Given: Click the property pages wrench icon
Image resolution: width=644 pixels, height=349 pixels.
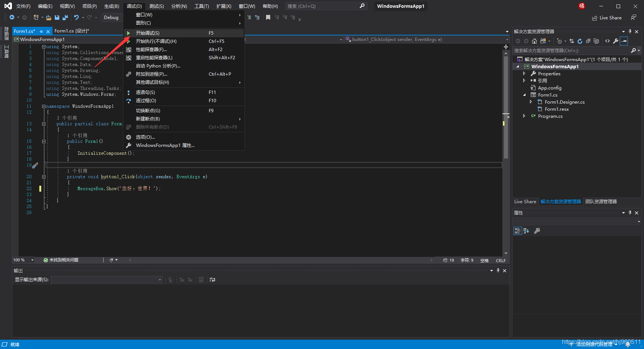Looking at the screenshot, I should tap(537, 231).
